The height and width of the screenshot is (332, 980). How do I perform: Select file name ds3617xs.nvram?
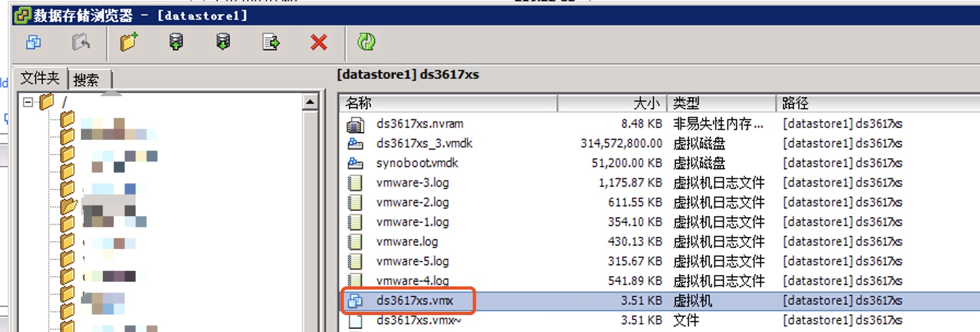pyautogui.click(x=419, y=124)
